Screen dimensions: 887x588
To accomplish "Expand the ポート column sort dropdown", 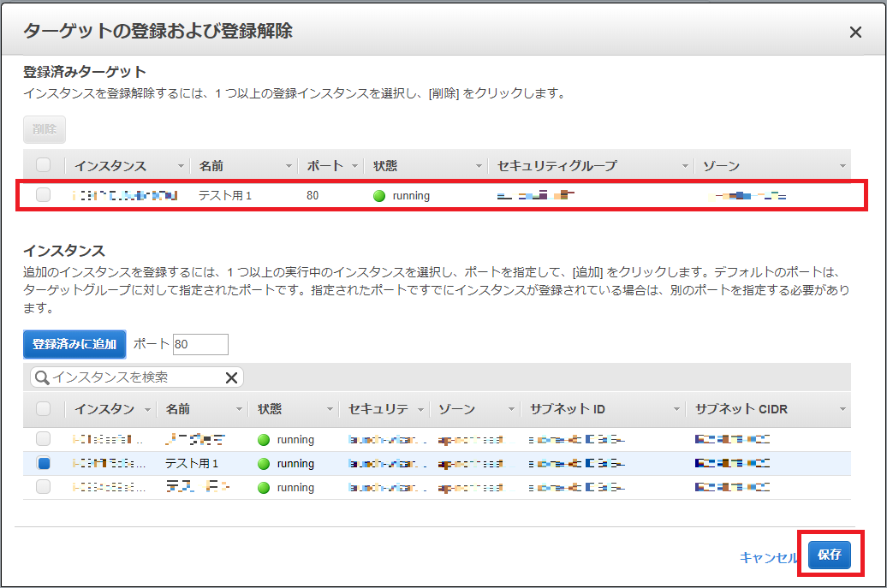I will 354,166.
